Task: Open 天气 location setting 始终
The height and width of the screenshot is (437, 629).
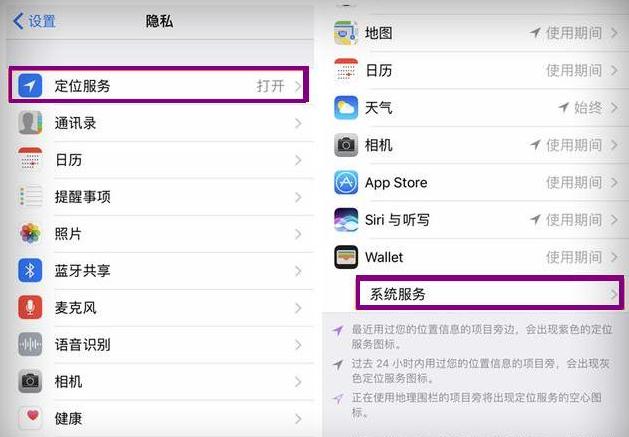Action: (588, 108)
